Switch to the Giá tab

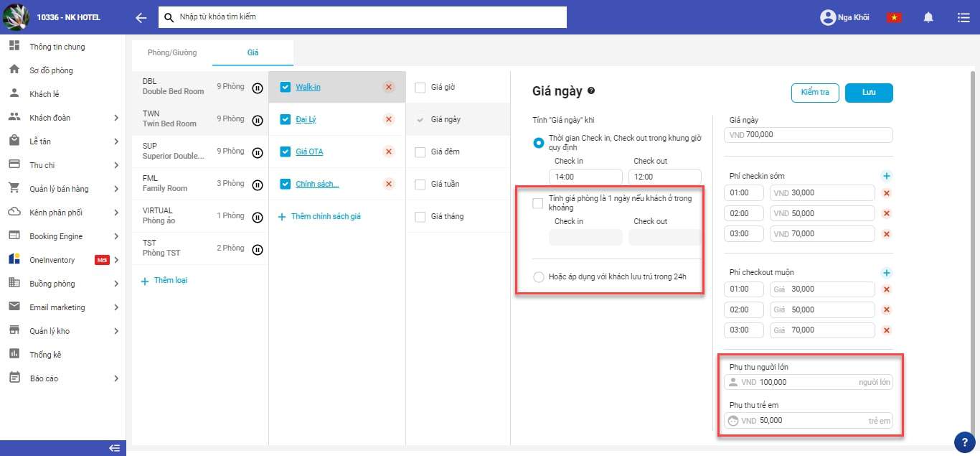pos(253,52)
